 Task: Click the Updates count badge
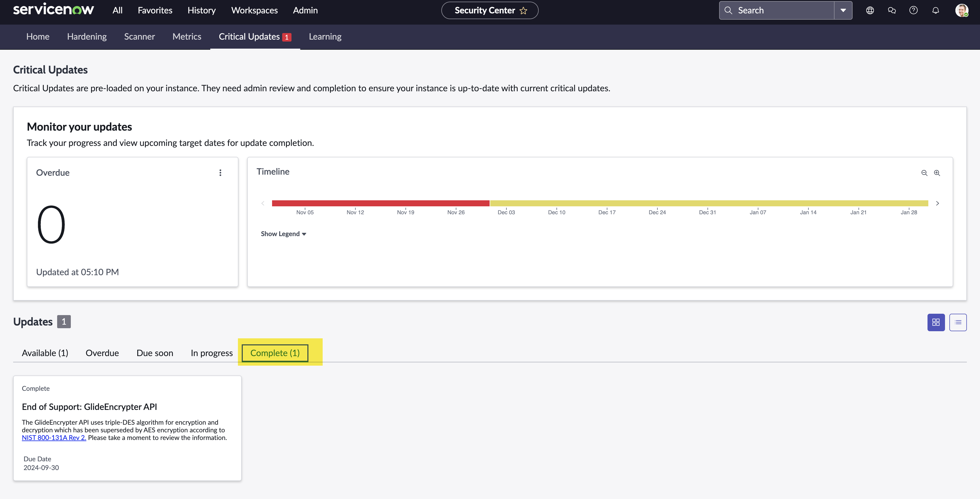[x=64, y=322]
